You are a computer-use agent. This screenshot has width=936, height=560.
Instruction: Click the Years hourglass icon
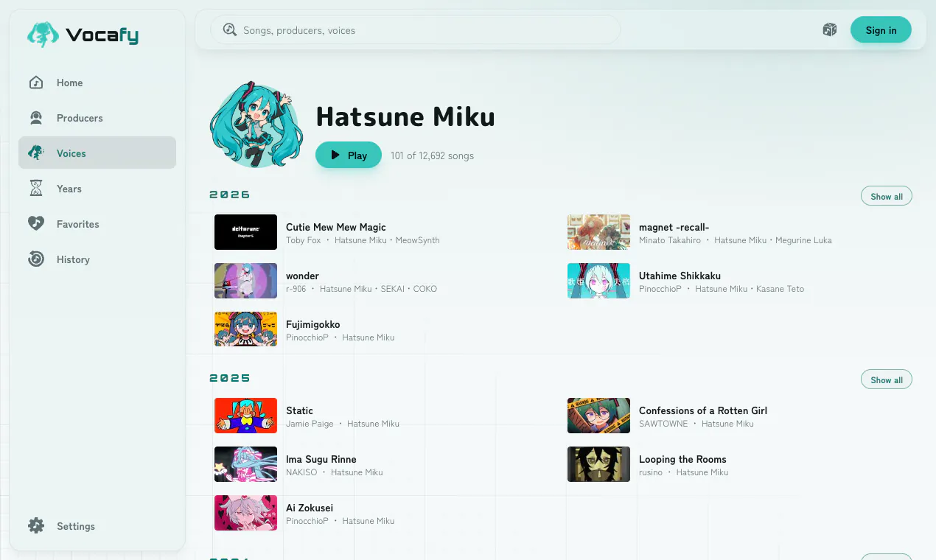[36, 189]
